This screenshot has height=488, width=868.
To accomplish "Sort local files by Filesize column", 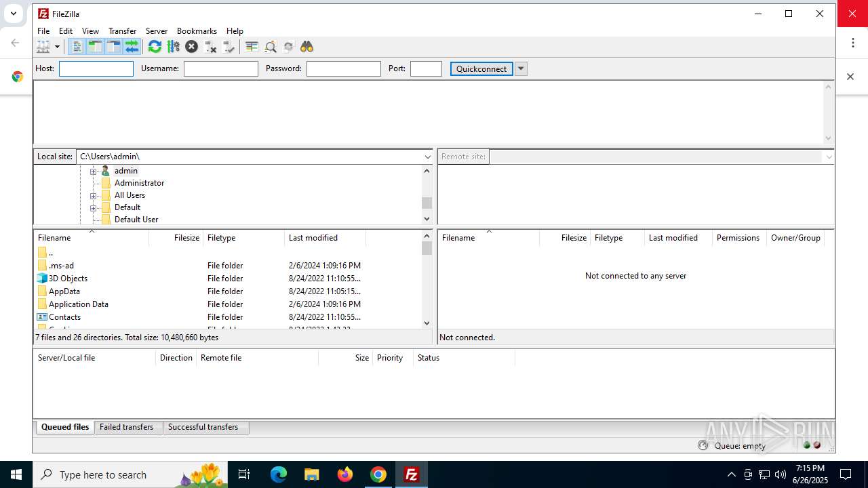I will click(x=176, y=238).
